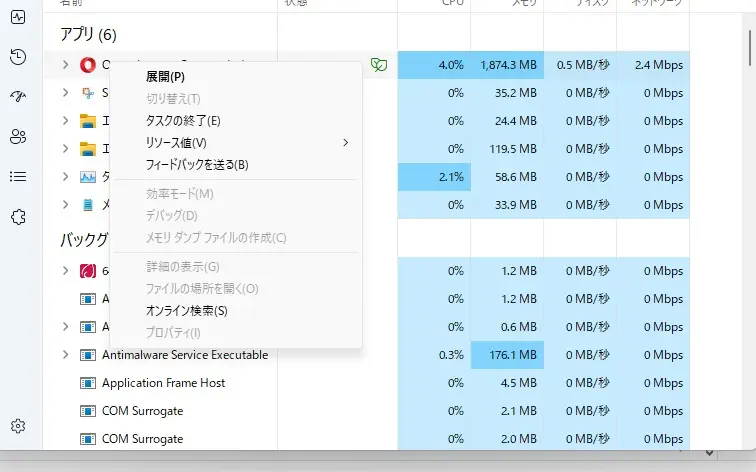Screen dimensions: 756x472
Task: Click the green leaf efficiency mode icon
Action: pyautogui.click(x=378, y=65)
